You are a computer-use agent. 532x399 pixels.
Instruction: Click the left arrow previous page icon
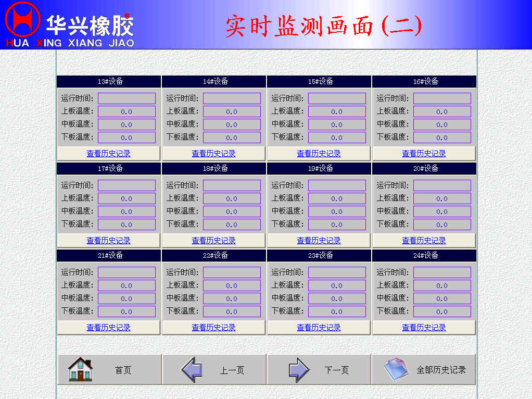[192, 369]
